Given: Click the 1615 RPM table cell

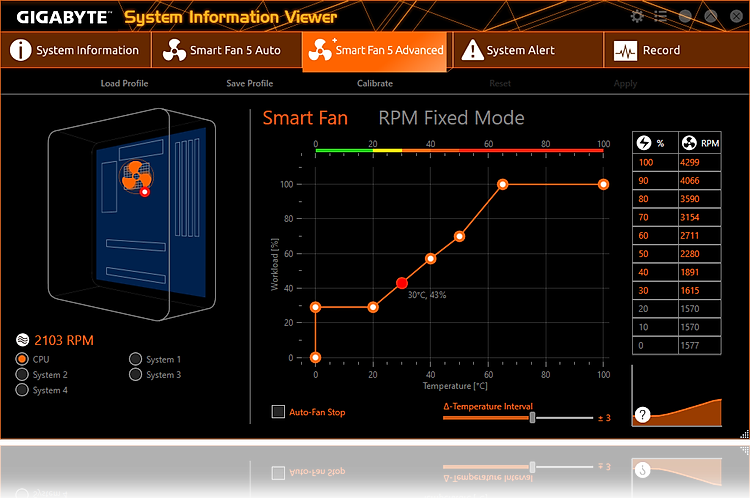Looking at the screenshot, I should (699, 290).
